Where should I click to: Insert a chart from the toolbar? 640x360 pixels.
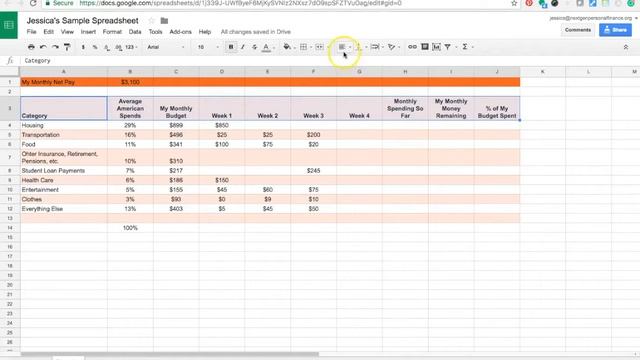[436, 47]
